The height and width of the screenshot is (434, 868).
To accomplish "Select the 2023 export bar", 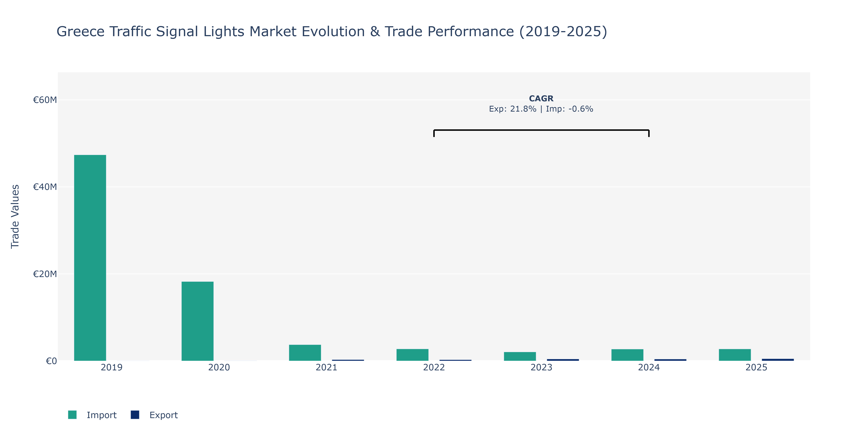I will 563,360.
